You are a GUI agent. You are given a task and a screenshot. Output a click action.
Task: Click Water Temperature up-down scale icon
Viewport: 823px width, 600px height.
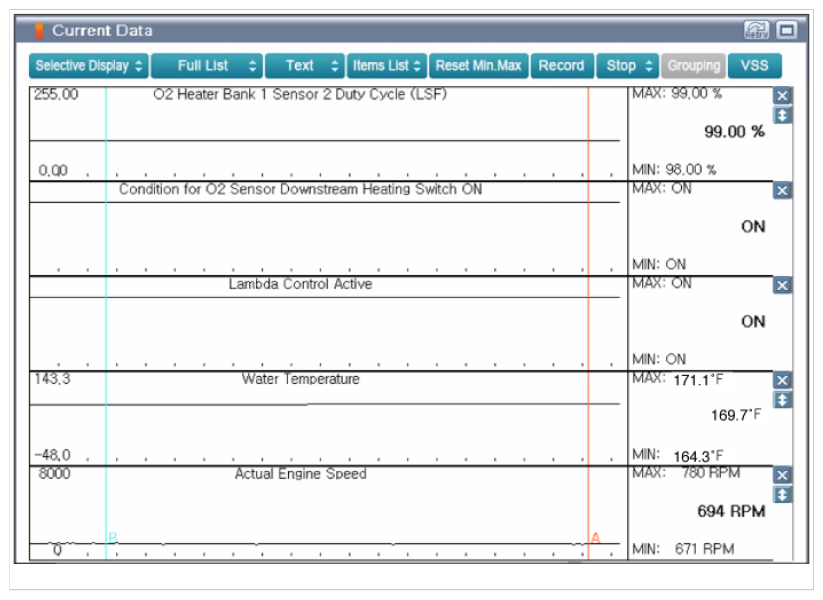pyautogui.click(x=782, y=400)
